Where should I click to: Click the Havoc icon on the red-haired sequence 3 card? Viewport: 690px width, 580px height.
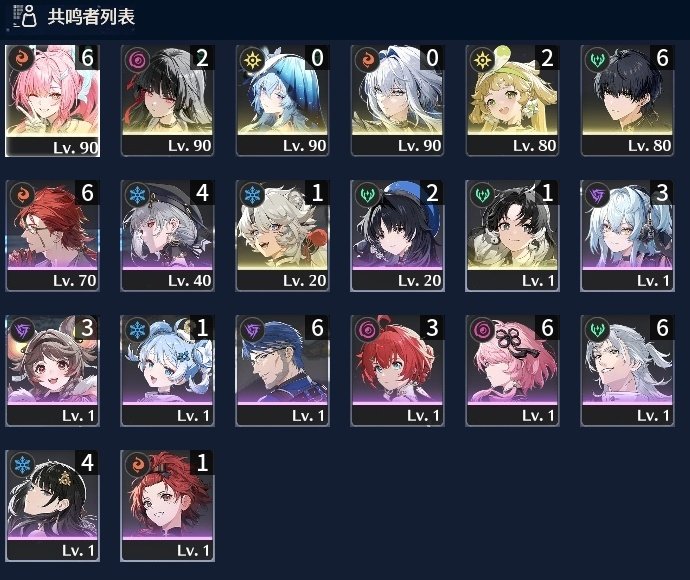pos(367,330)
